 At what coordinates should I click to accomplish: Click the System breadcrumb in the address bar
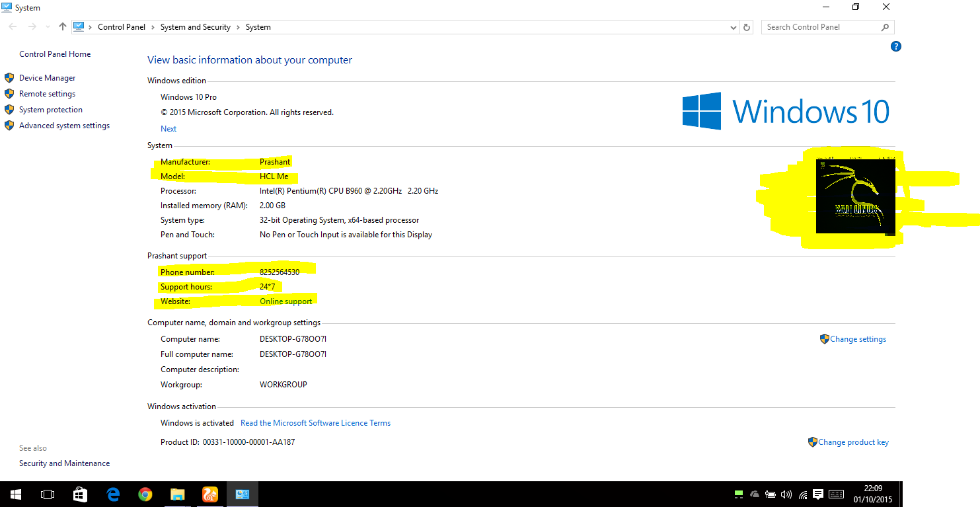(258, 27)
